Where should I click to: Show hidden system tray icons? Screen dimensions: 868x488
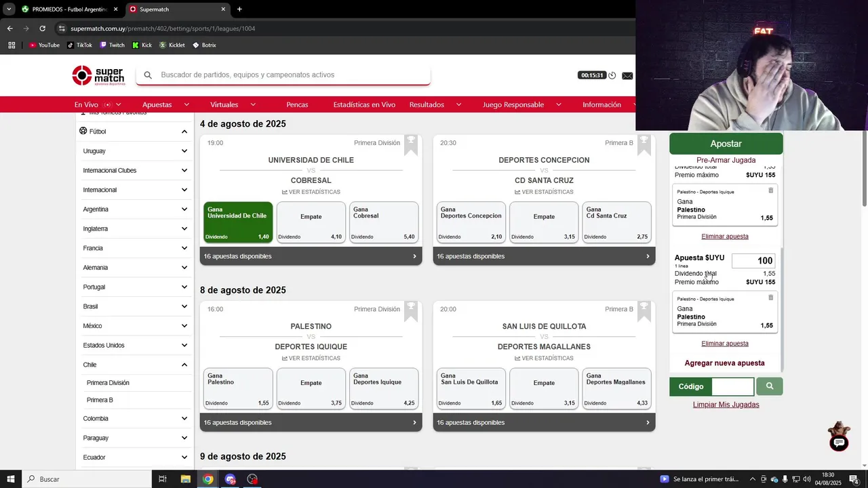(x=752, y=479)
